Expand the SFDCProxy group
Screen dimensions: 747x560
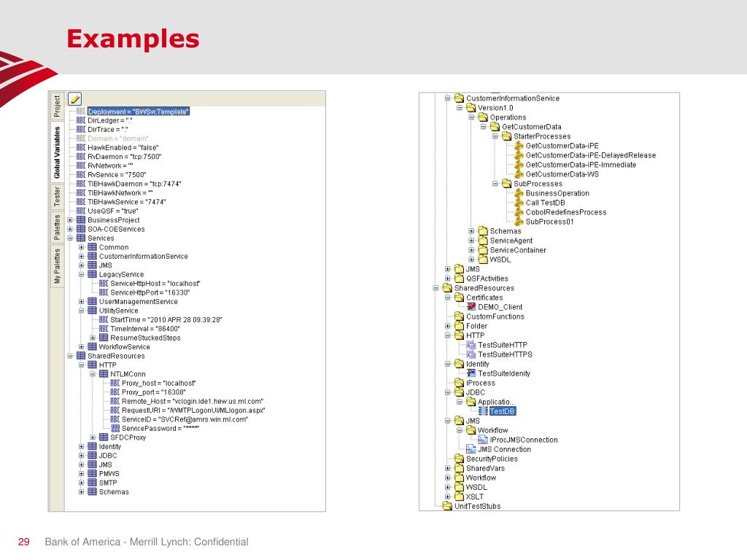[93, 437]
